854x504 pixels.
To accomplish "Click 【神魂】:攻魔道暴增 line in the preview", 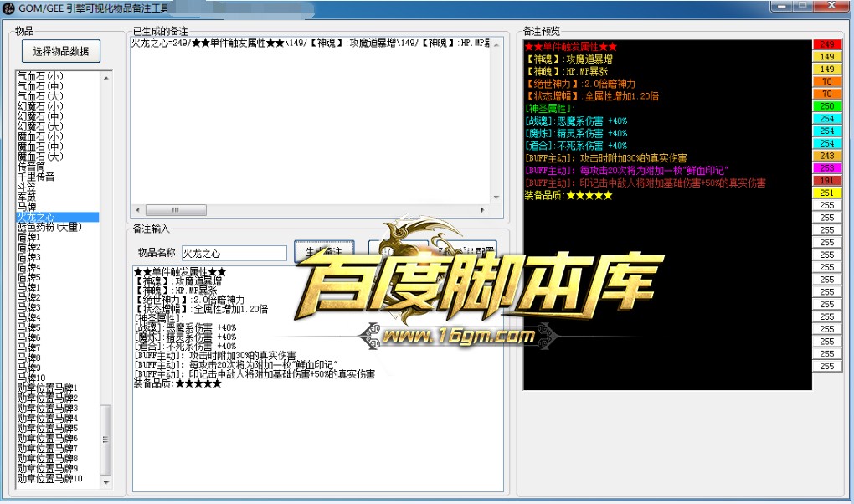I will point(568,59).
